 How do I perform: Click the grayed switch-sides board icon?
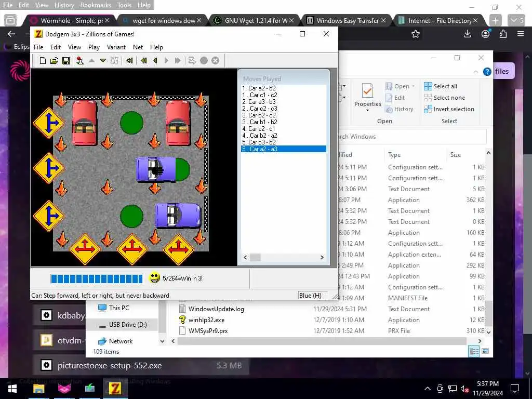coord(114,61)
